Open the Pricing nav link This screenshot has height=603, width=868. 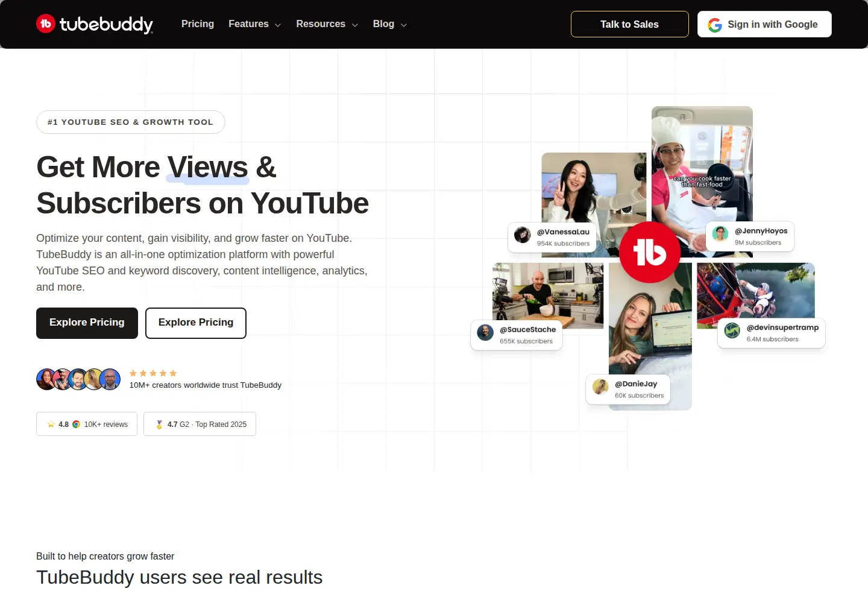(198, 24)
